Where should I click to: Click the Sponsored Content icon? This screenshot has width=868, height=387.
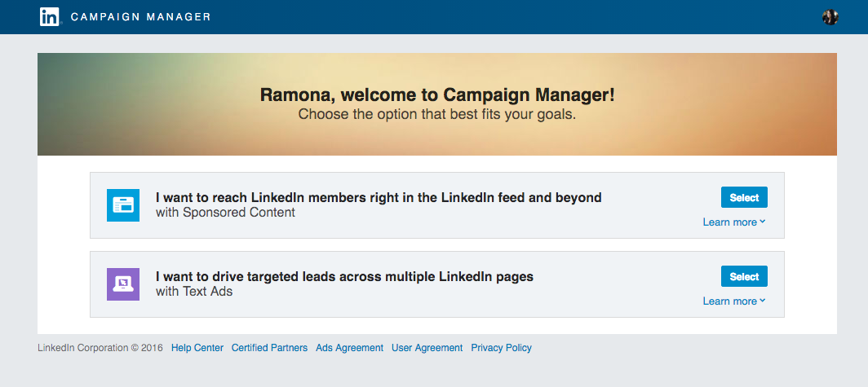tap(123, 205)
